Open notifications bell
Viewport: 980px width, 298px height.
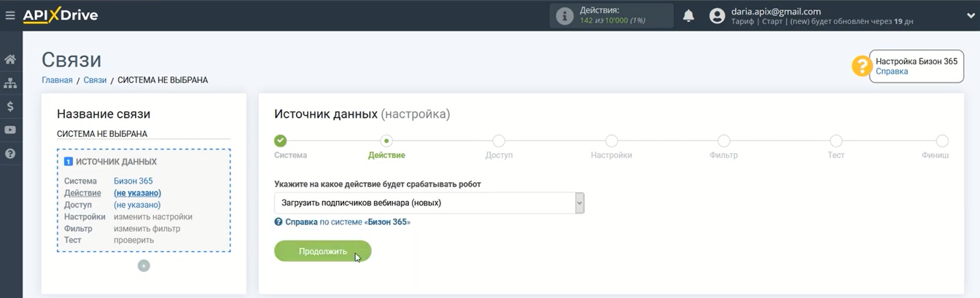(x=688, y=16)
